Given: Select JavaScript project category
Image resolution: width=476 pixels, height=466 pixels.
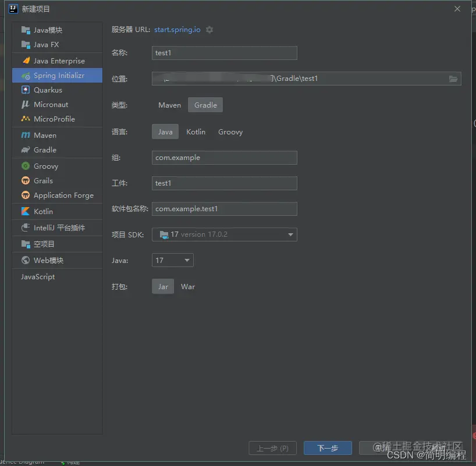Looking at the screenshot, I should click(x=58, y=276).
